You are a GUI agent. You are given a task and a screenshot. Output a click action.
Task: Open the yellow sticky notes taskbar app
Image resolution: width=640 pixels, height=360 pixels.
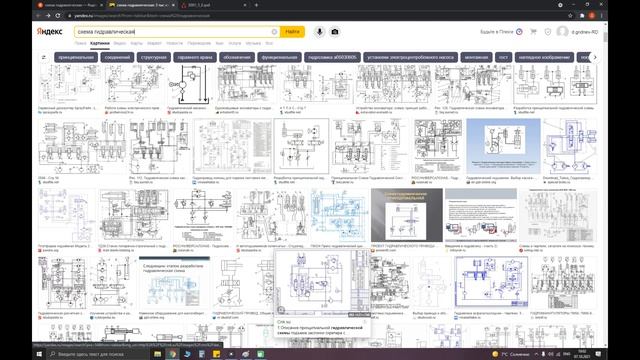216,354
